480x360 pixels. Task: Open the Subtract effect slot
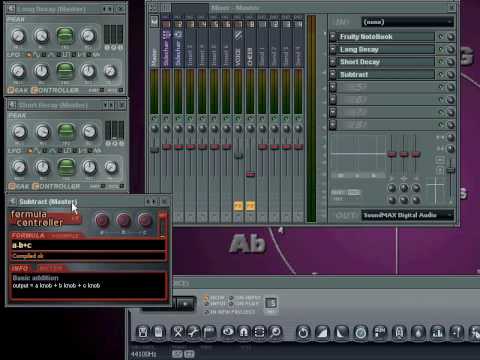[x=386, y=74]
